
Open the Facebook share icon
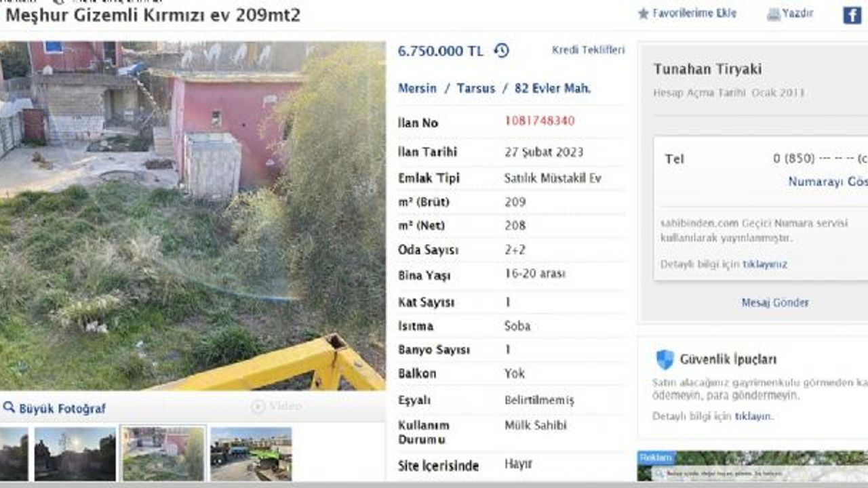point(852,15)
